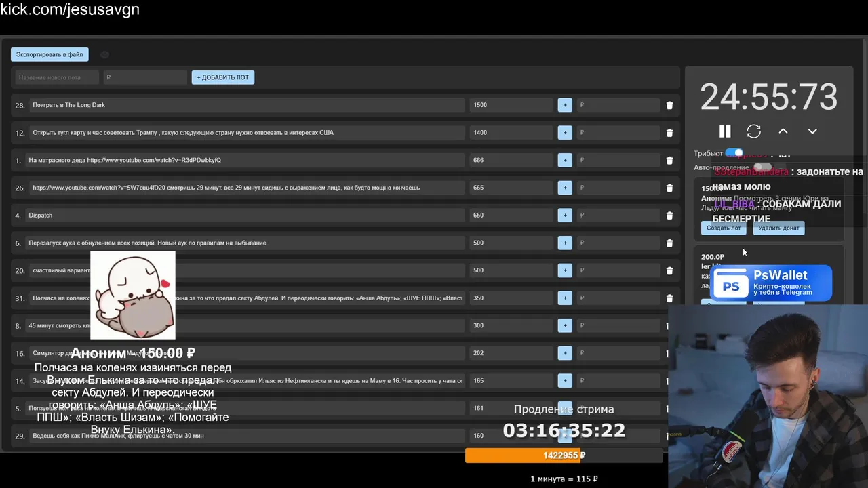The image size is (868, 488).
Task: Edit the 1400 amount of lot 12
Action: coord(511,133)
